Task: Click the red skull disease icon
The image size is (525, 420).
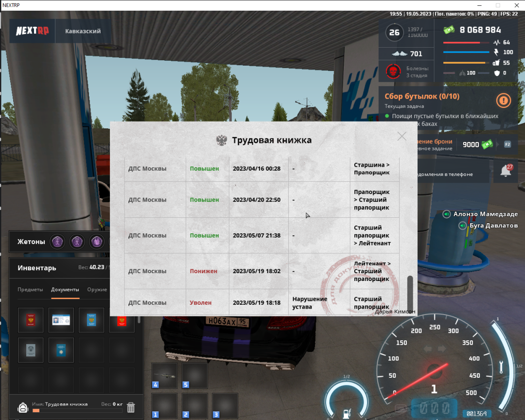Action: pos(393,71)
